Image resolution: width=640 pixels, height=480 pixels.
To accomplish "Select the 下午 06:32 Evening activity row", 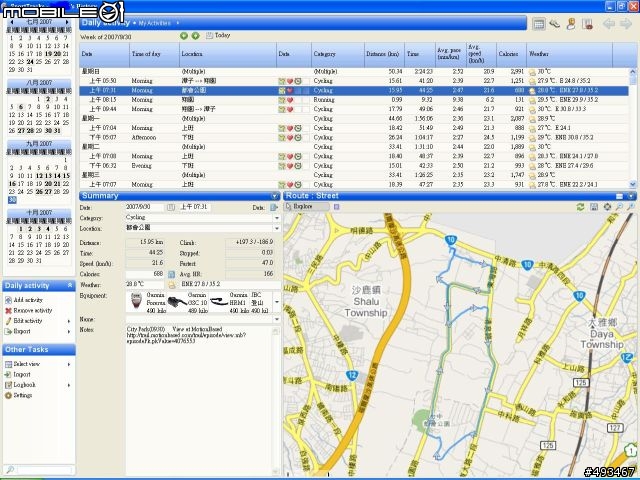I will pyautogui.click(x=354, y=166).
